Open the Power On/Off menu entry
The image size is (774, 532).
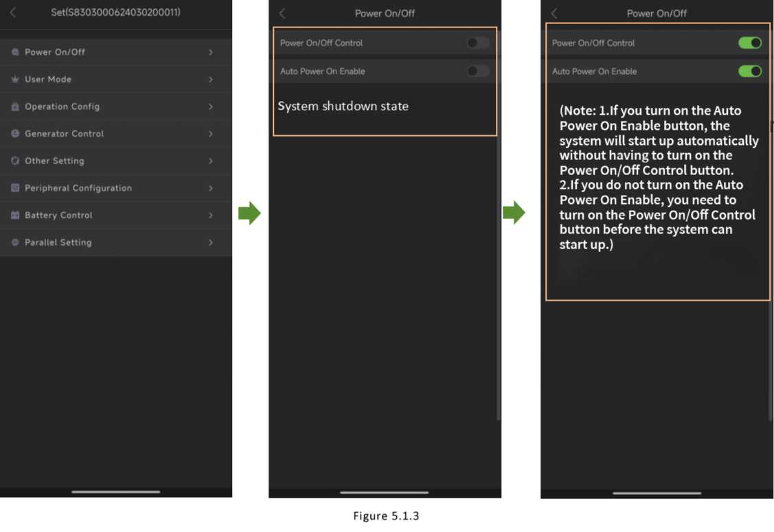(x=55, y=52)
